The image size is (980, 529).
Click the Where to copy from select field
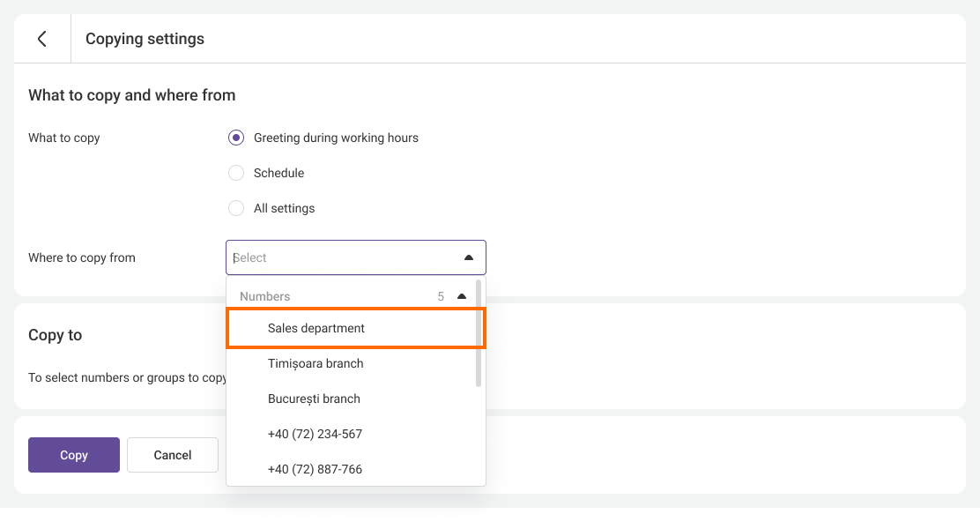point(344,257)
